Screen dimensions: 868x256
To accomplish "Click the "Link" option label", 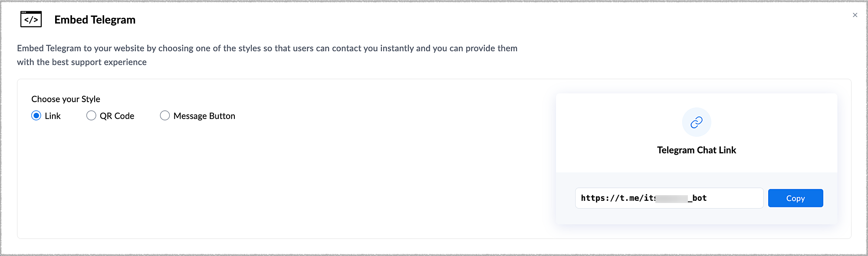I will (53, 116).
